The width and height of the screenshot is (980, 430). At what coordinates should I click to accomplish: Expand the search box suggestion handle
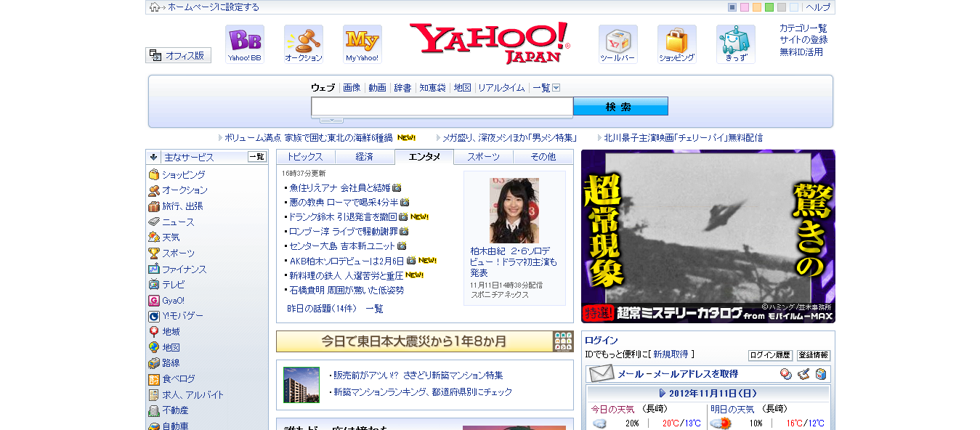pos(331,120)
